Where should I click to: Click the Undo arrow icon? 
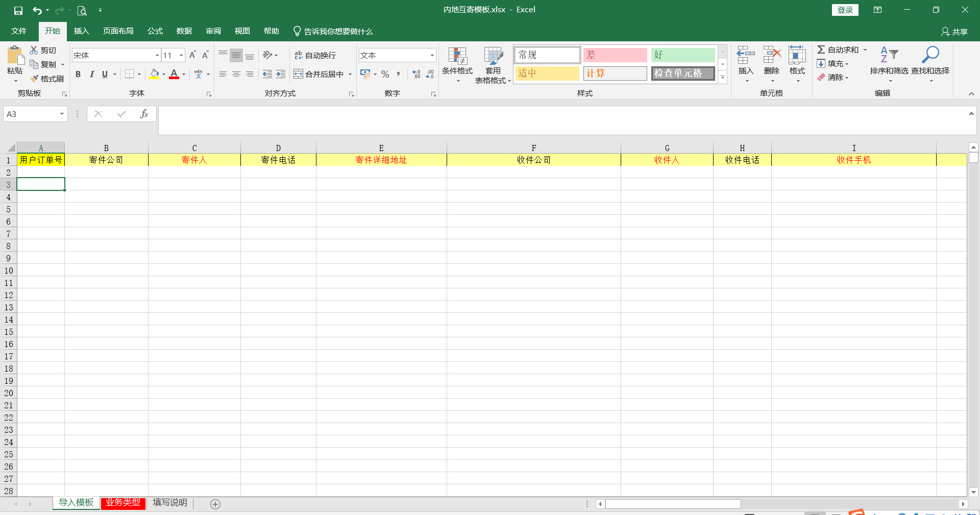(x=37, y=10)
